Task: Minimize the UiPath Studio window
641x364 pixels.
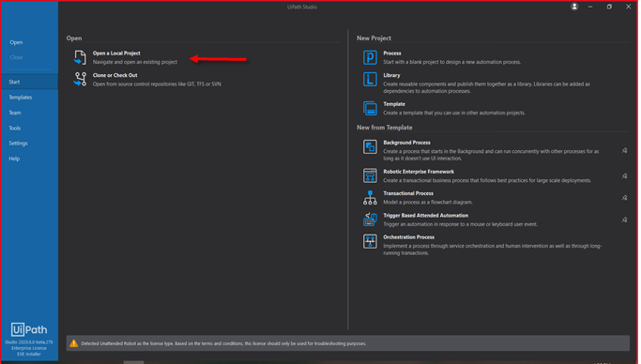Action: pos(590,7)
